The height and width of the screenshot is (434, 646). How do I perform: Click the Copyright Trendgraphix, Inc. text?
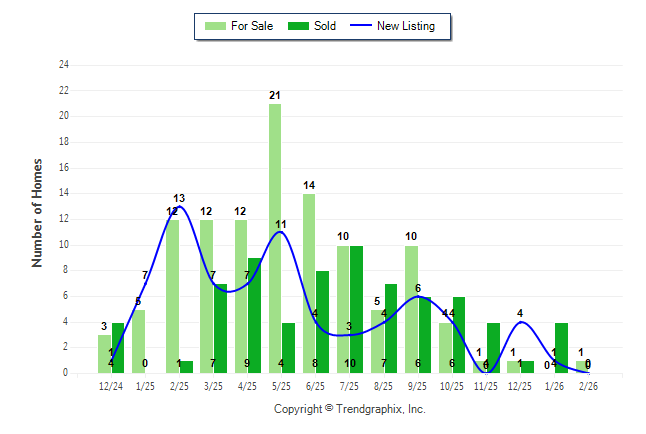[350, 409]
